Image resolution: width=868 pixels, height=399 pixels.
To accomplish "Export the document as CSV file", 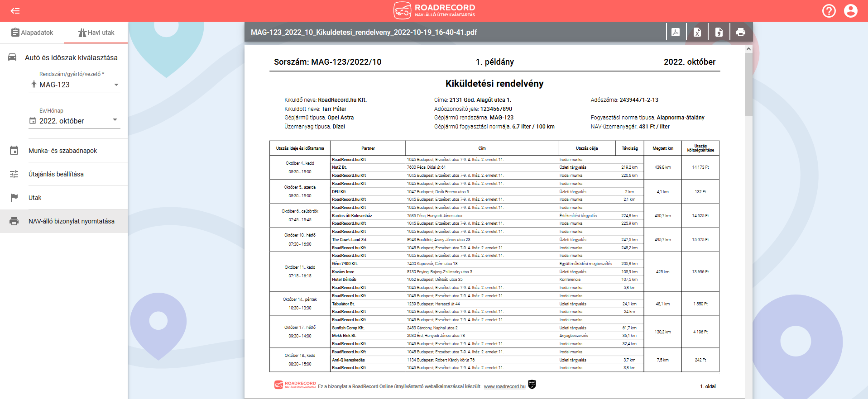I will pyautogui.click(x=719, y=32).
